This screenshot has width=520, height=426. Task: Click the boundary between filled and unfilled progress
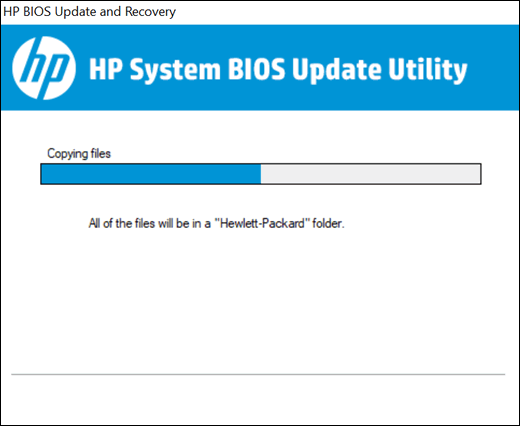coord(261,174)
